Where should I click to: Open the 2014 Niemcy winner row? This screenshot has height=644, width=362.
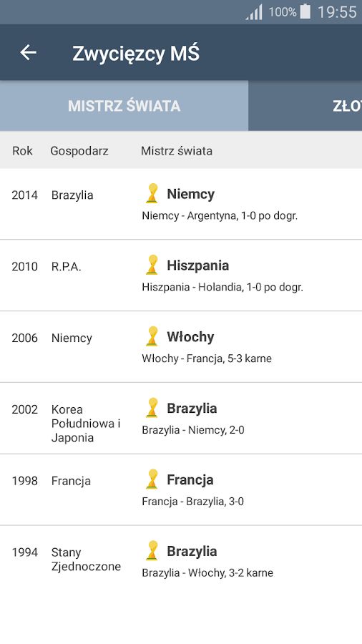pos(181,204)
